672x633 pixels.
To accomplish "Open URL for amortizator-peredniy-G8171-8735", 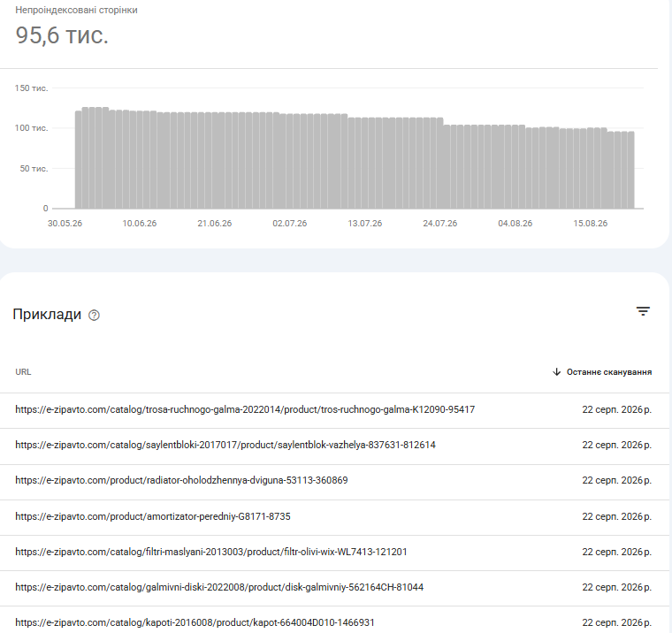I will [153, 516].
